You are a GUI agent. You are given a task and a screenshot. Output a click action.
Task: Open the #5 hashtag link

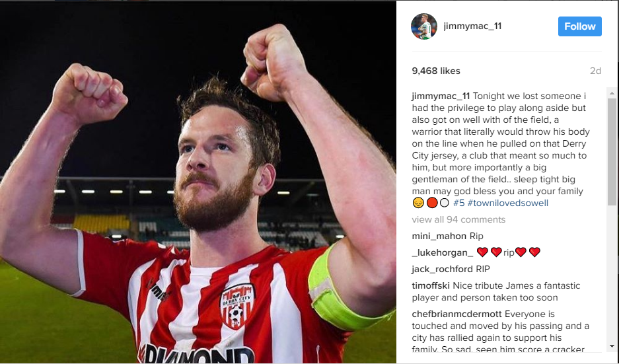(458, 203)
